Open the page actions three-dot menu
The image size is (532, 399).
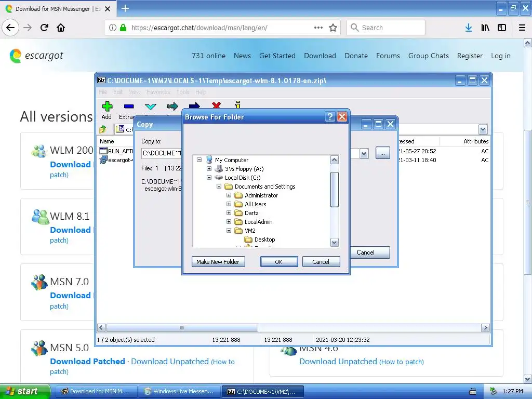[318, 28]
